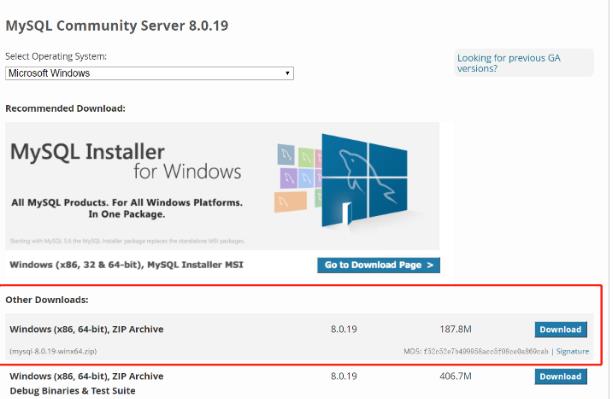613x399 pixels.
Task: Click the blue Windows logo with dolphin
Action: click(364, 180)
